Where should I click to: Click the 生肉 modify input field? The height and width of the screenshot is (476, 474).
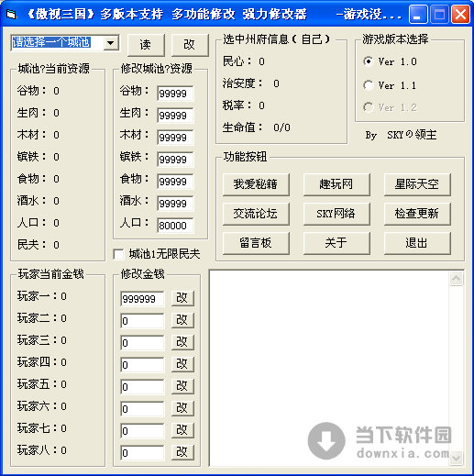click(x=175, y=116)
